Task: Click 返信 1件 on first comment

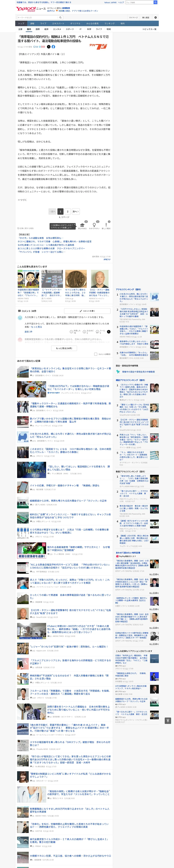Action: pyautogui.click(x=28, y=332)
